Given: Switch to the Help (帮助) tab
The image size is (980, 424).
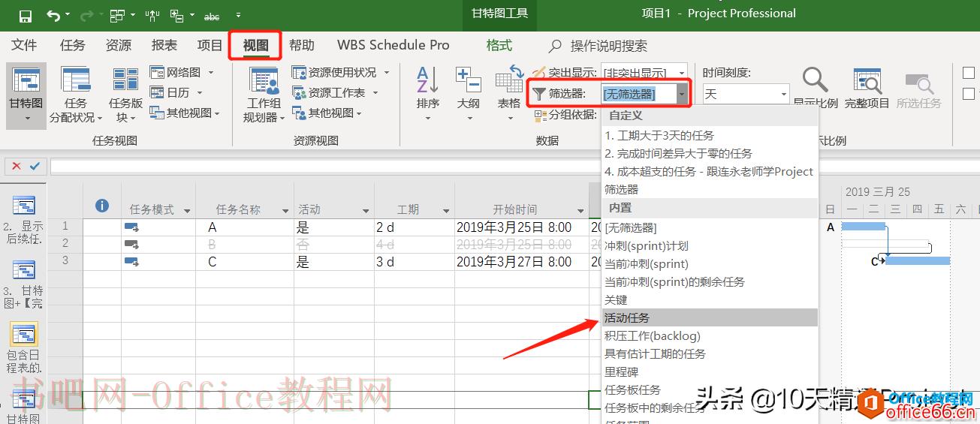Looking at the screenshot, I should [x=302, y=46].
